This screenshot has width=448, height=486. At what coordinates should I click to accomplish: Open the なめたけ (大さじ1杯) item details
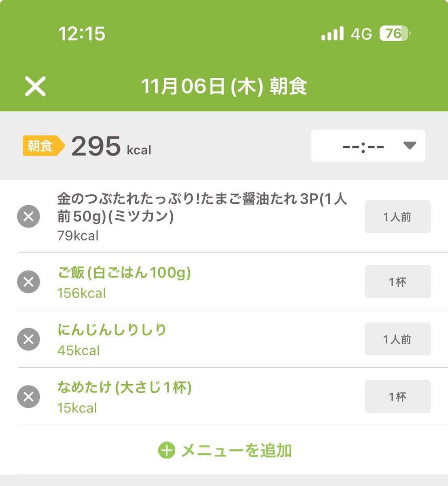tap(124, 388)
